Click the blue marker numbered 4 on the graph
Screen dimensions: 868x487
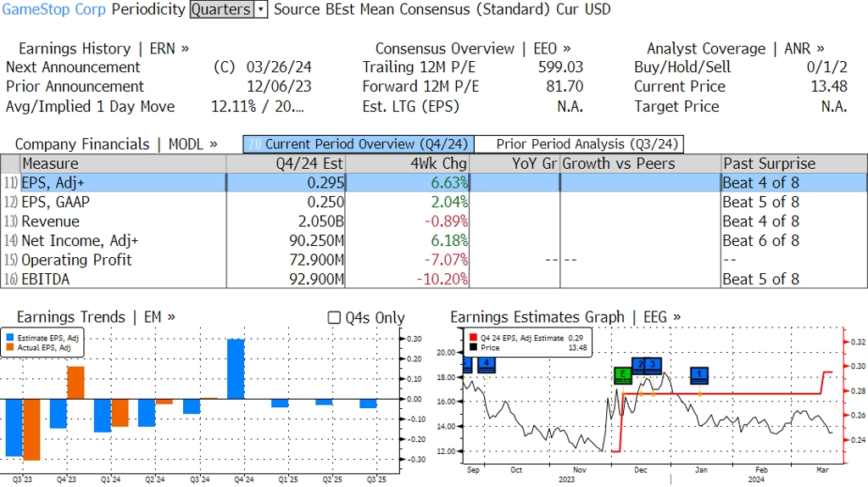(486, 365)
